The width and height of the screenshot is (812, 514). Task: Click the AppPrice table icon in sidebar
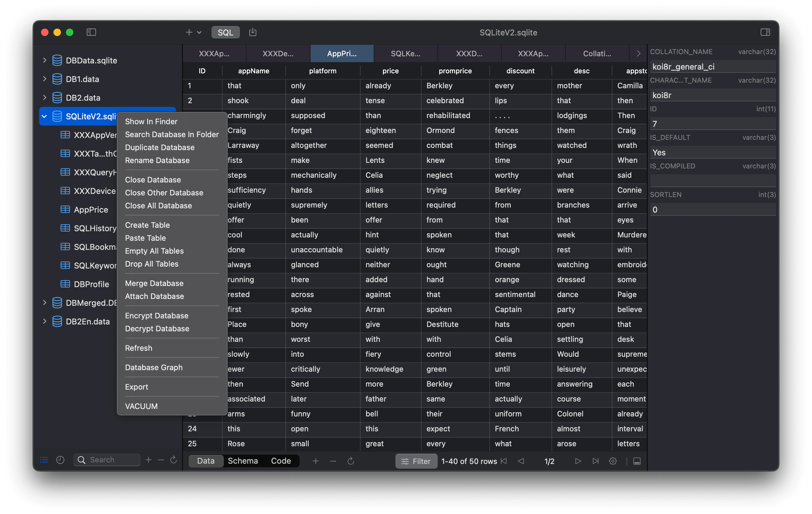point(65,209)
